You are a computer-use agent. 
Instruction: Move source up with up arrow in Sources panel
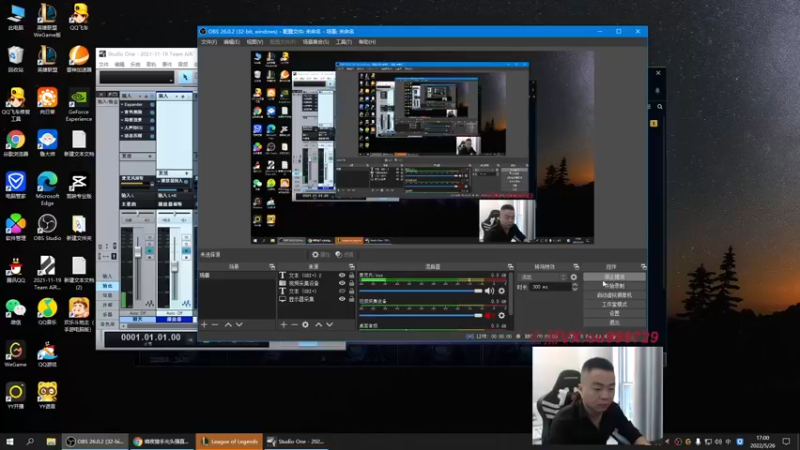click(x=319, y=324)
